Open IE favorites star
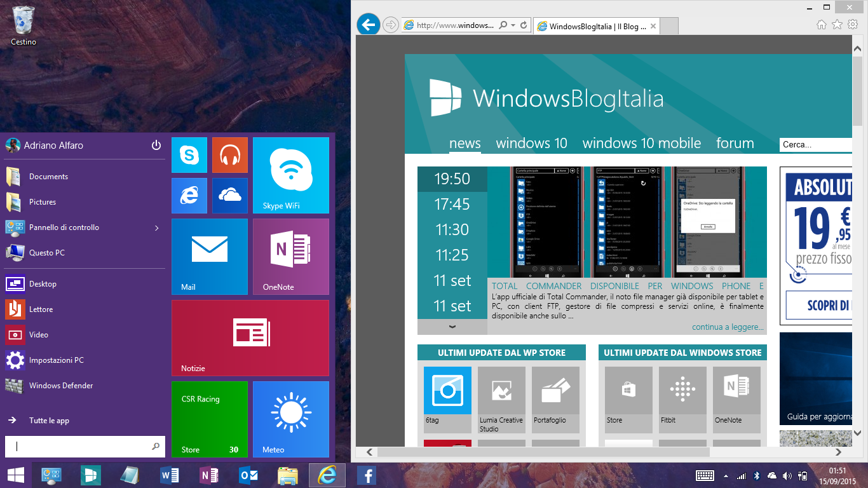Viewport: 868px width, 488px height. point(837,24)
